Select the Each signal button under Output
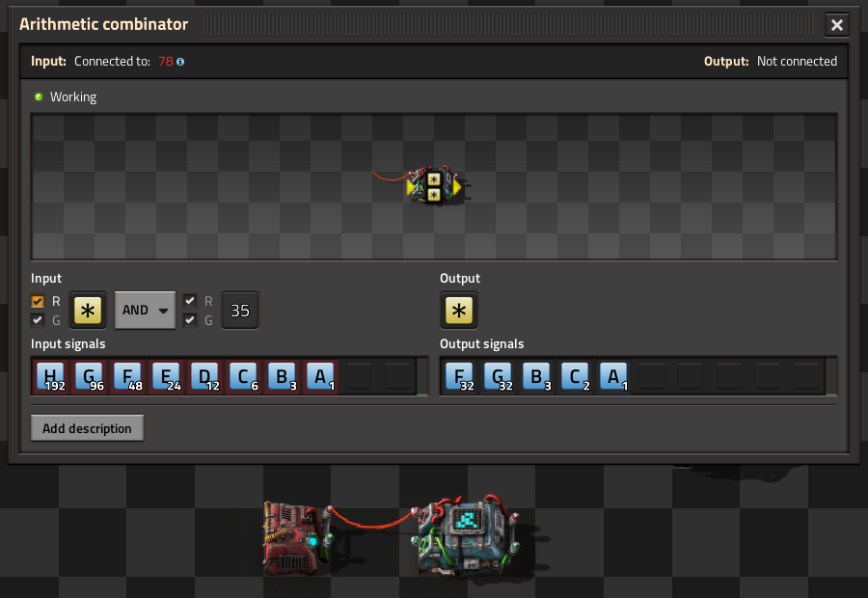Image resolution: width=868 pixels, height=598 pixels. tap(459, 310)
